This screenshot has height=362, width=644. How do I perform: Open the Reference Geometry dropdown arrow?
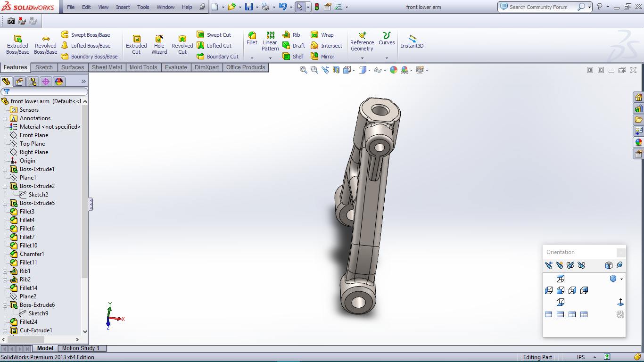pos(362,58)
